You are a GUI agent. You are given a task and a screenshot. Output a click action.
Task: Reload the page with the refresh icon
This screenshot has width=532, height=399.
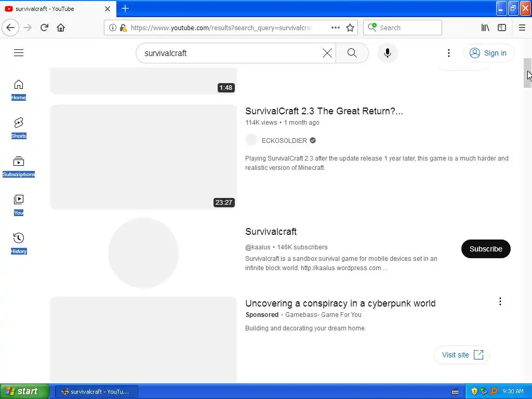coord(44,28)
